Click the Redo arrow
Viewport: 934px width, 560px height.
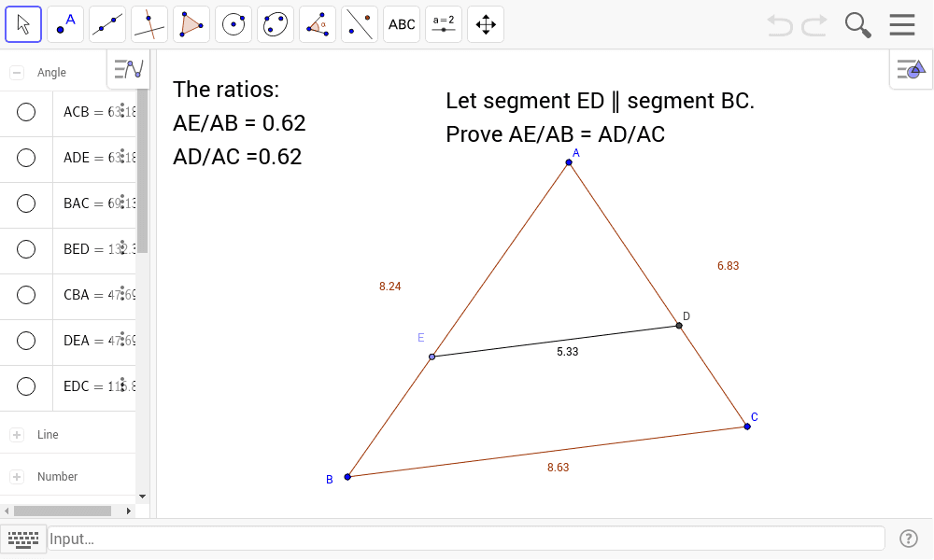814,25
